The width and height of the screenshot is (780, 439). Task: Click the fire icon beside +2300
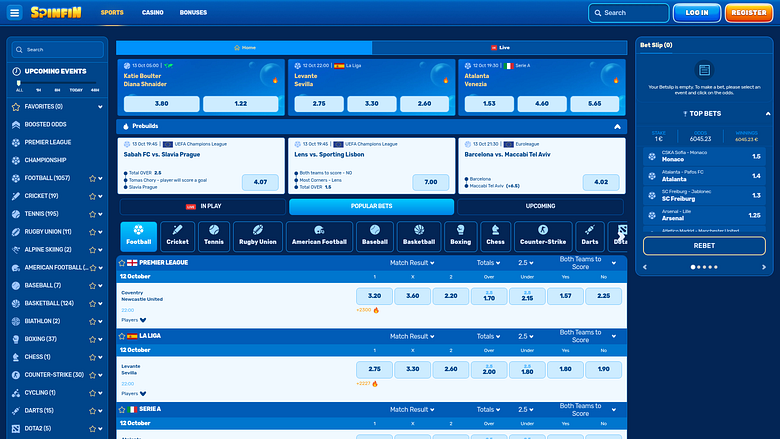click(x=376, y=310)
